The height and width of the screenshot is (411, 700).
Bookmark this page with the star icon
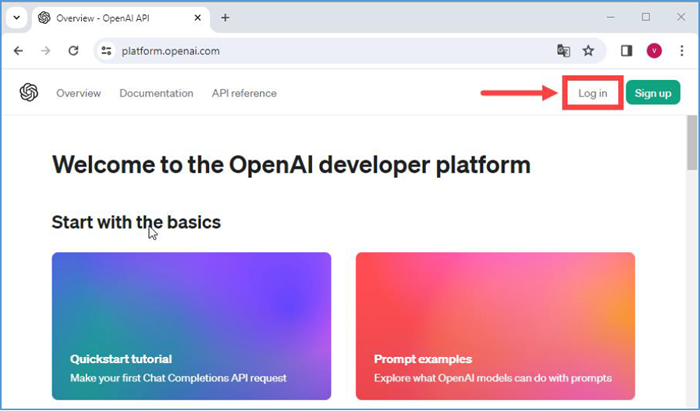(x=588, y=51)
